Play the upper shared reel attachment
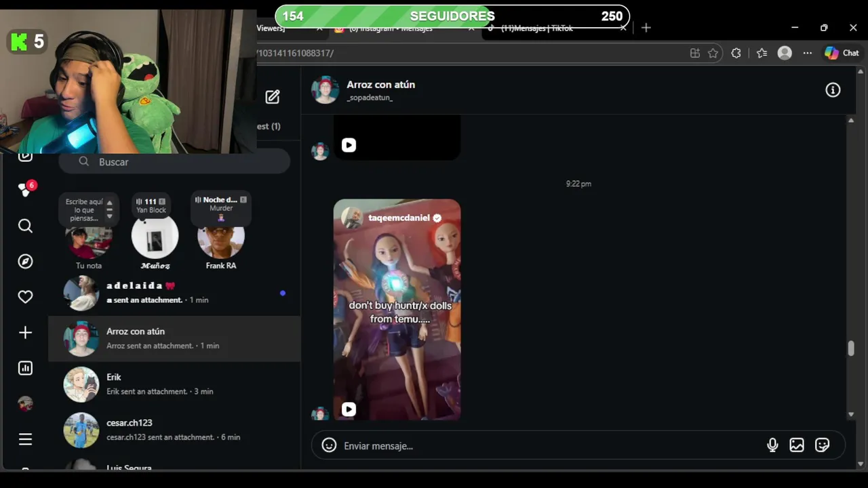The height and width of the screenshot is (488, 868). click(x=397, y=138)
